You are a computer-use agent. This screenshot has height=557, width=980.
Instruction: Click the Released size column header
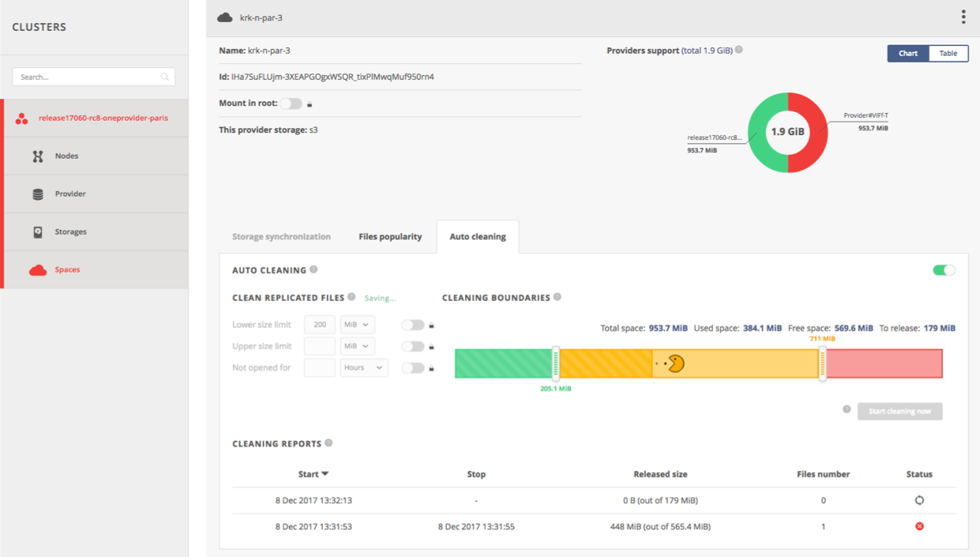click(660, 474)
